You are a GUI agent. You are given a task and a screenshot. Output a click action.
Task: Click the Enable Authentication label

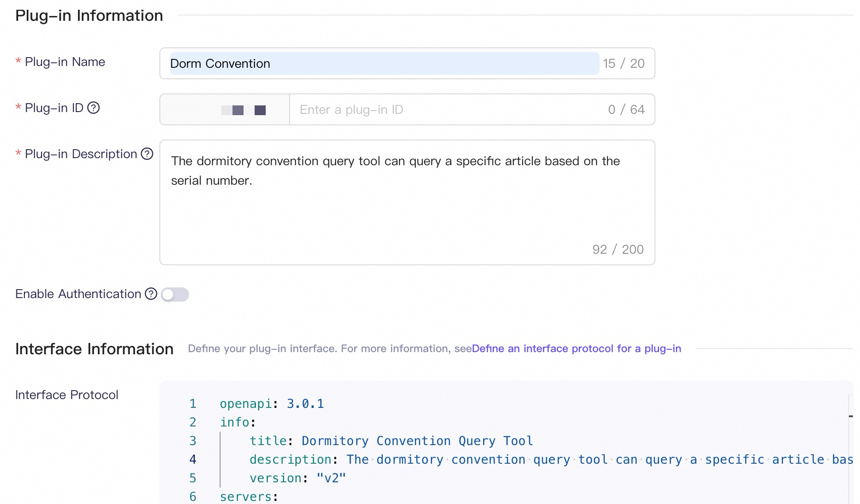pos(78,294)
